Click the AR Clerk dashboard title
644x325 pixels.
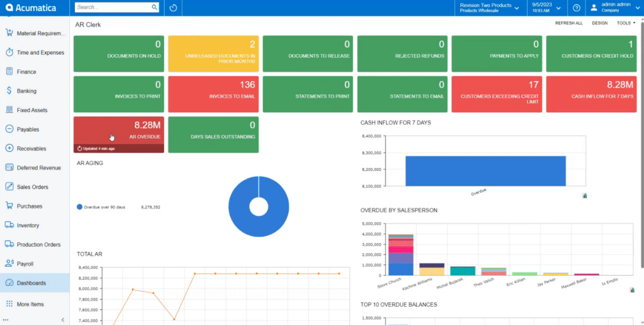coord(88,25)
